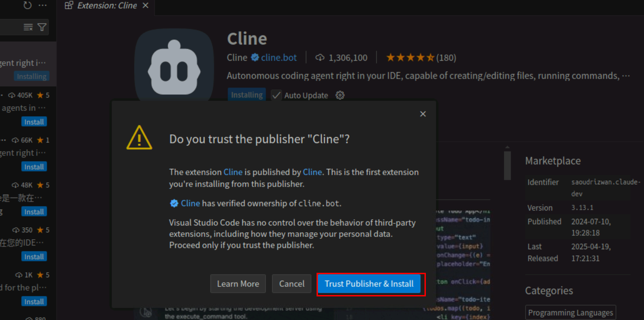Viewport: 644px width, 320px height.
Task: Install the extension with 1K downloads
Action: tap(34, 301)
